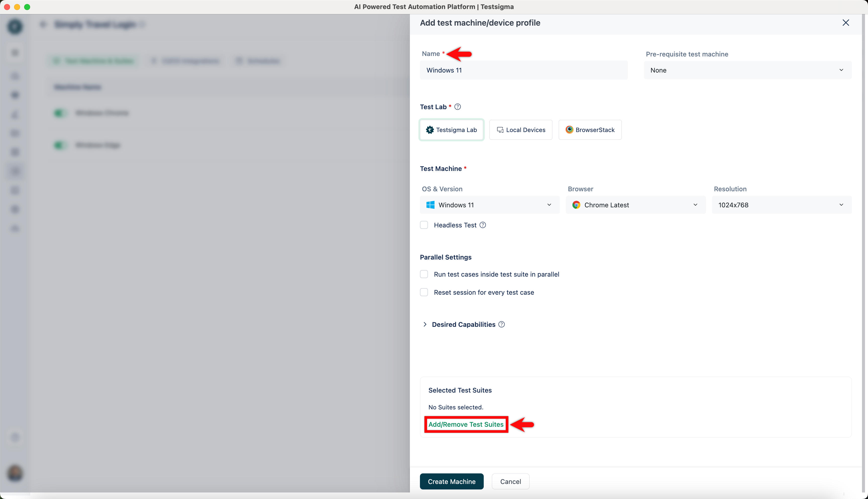
Task: Click Add/Remove Test Suites link
Action: (466, 424)
